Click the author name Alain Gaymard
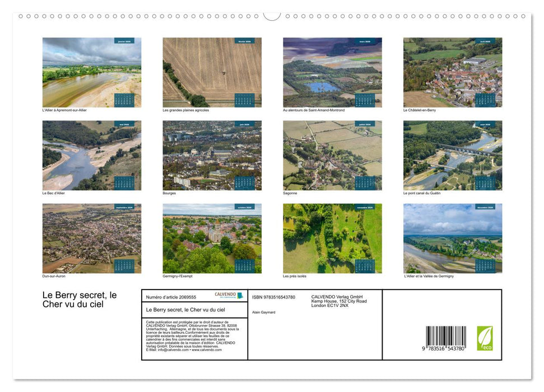544x392 pixels. click(264, 312)
